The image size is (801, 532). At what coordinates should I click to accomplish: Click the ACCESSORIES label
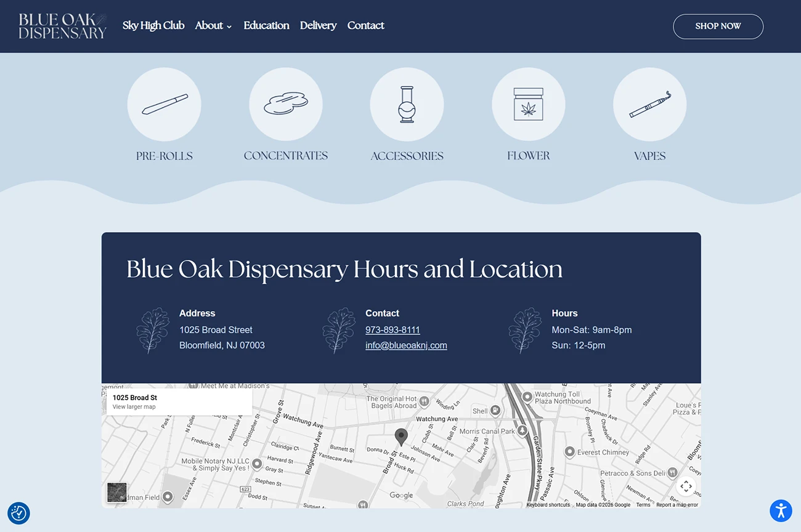pos(407,156)
